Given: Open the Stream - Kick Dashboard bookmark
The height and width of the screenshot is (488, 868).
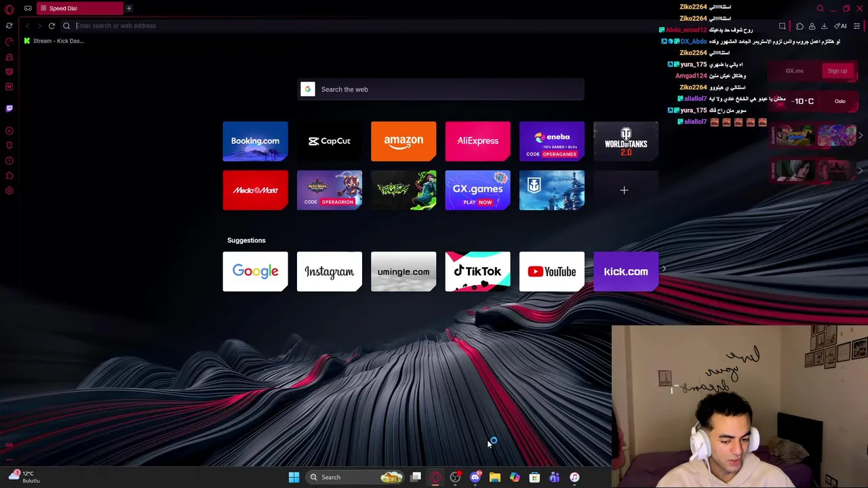Looking at the screenshot, I should 54,41.
